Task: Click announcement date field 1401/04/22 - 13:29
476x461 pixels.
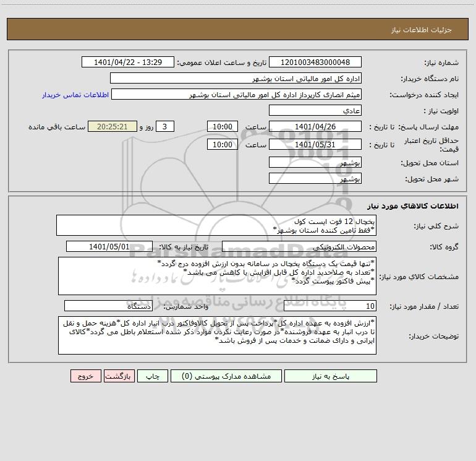Action: click(128, 62)
